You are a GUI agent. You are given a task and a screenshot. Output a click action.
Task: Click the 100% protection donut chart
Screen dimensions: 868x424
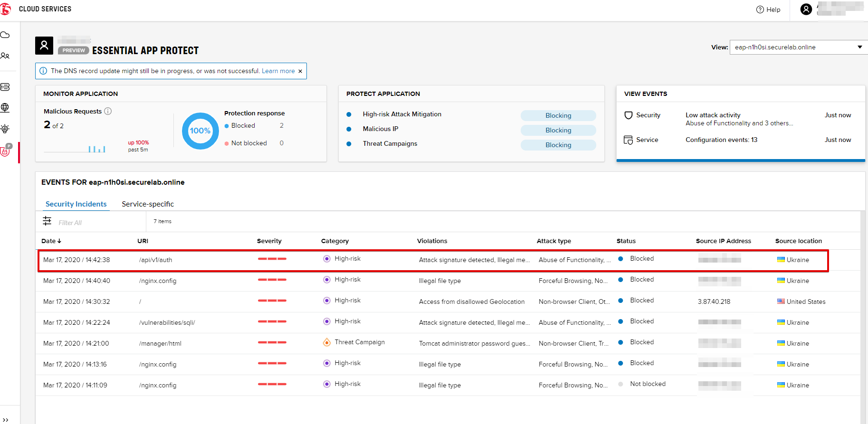click(200, 131)
